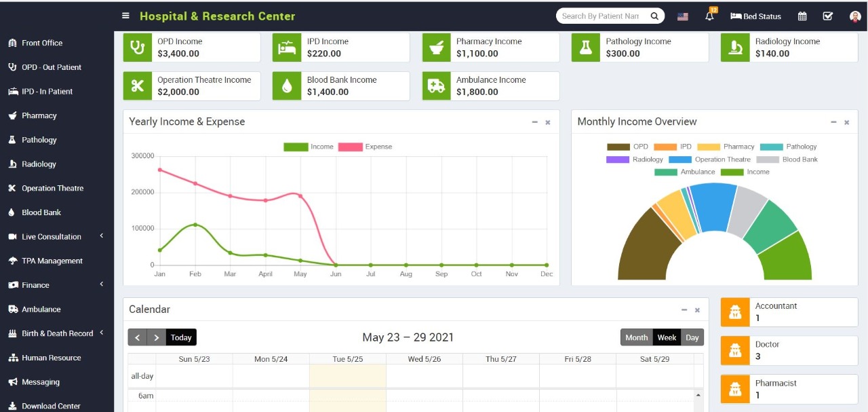
Task: Open the notifications bell icon
Action: click(x=709, y=16)
